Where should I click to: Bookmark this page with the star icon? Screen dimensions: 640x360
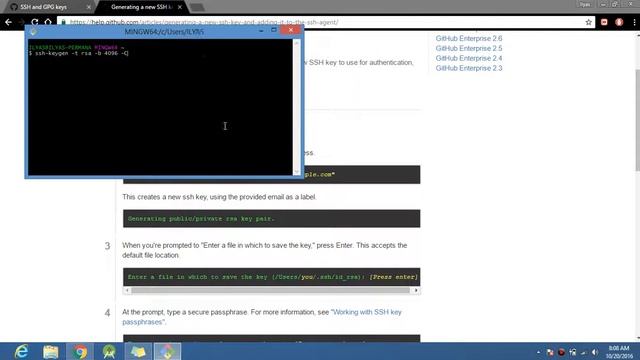coord(588,22)
